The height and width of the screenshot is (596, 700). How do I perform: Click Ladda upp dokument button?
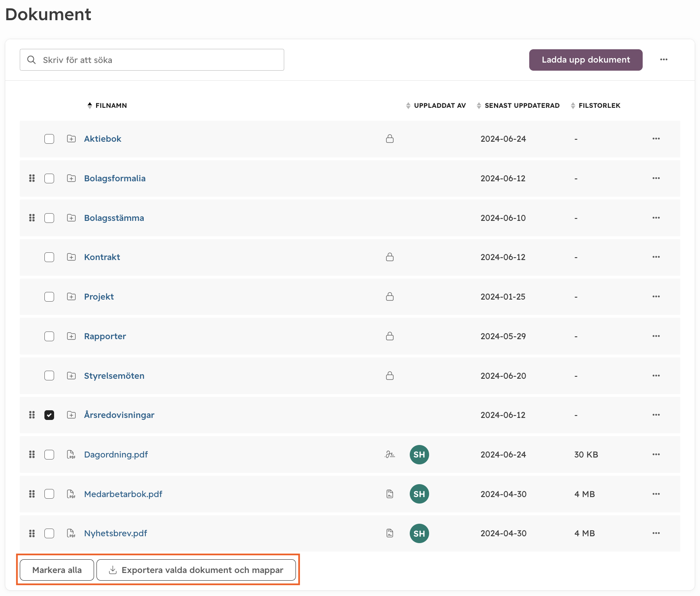[x=586, y=60]
